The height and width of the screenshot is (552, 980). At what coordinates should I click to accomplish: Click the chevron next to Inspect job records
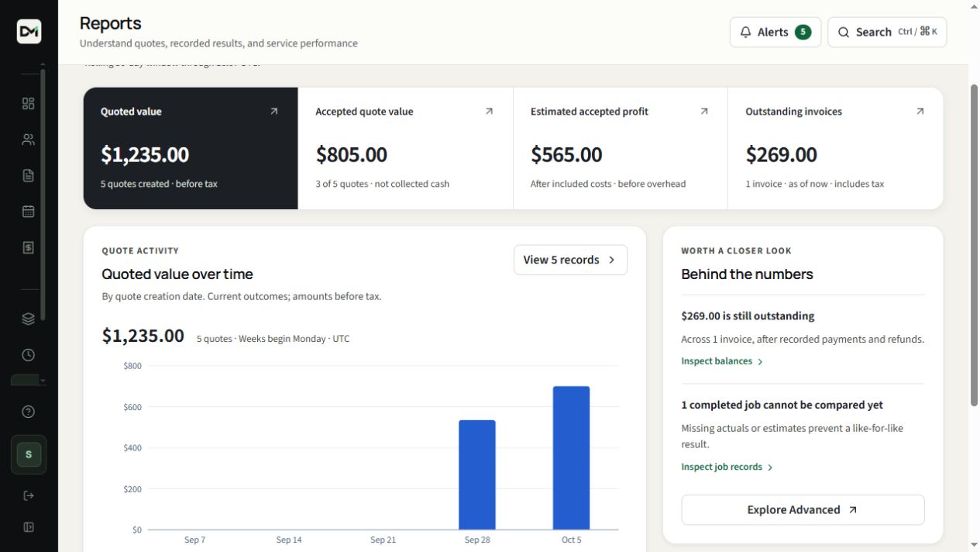tap(770, 467)
